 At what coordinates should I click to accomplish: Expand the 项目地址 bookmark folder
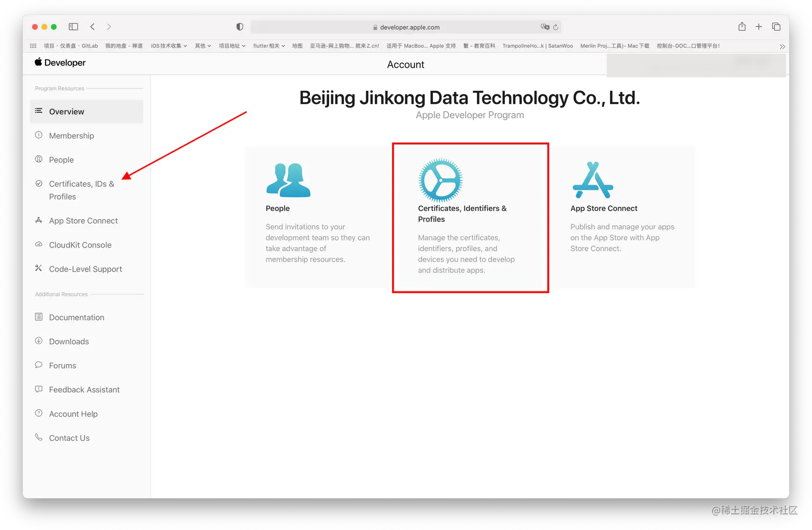click(232, 46)
